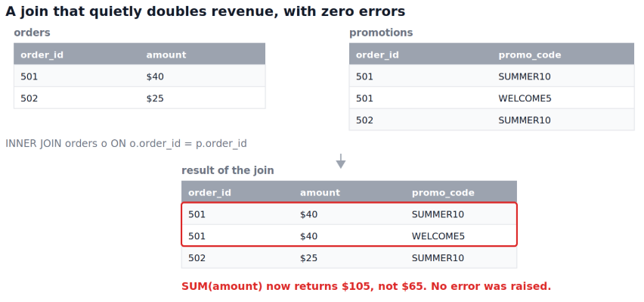Select the first SUMMER10 cell in the promotions table
The height and width of the screenshot is (302, 644).
click(x=524, y=76)
